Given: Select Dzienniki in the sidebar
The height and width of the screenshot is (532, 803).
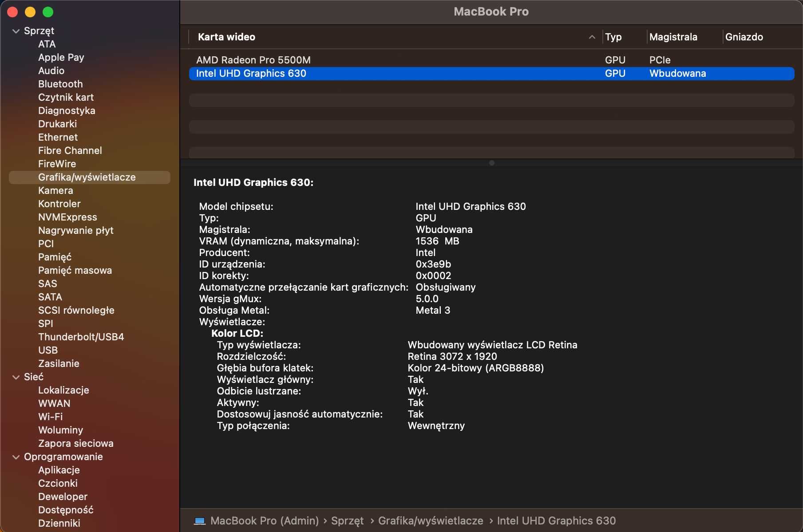Looking at the screenshot, I should tap(59, 524).
